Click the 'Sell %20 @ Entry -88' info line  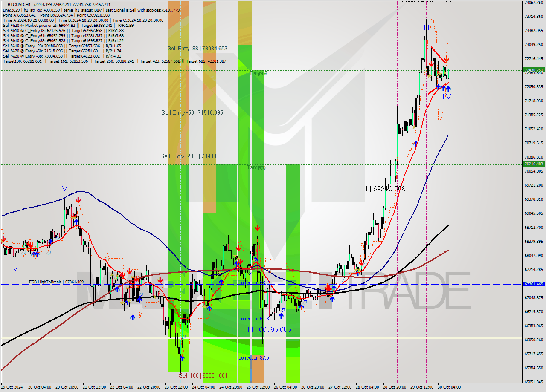click(x=62, y=56)
